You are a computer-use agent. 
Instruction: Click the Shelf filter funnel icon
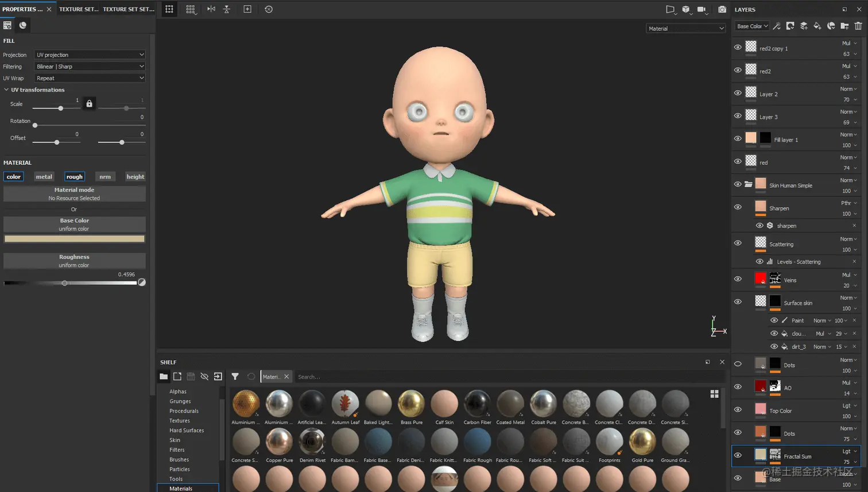click(x=235, y=377)
